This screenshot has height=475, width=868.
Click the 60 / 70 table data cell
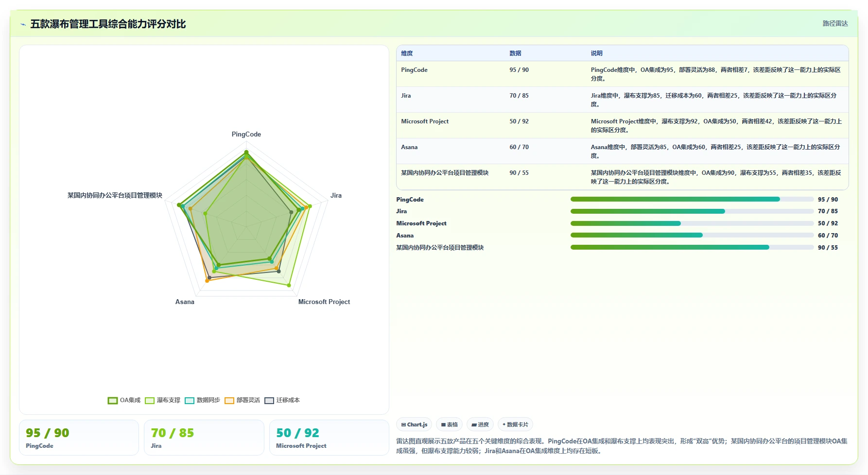(545, 151)
